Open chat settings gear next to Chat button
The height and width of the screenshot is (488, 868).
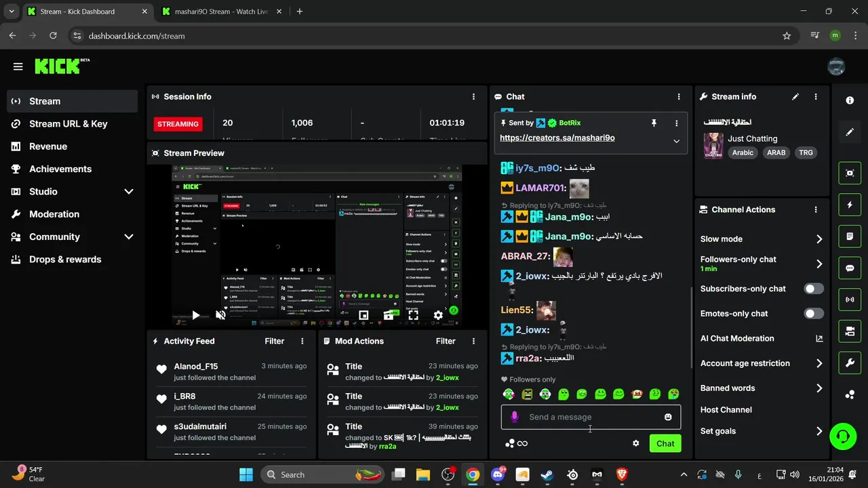coord(636,443)
